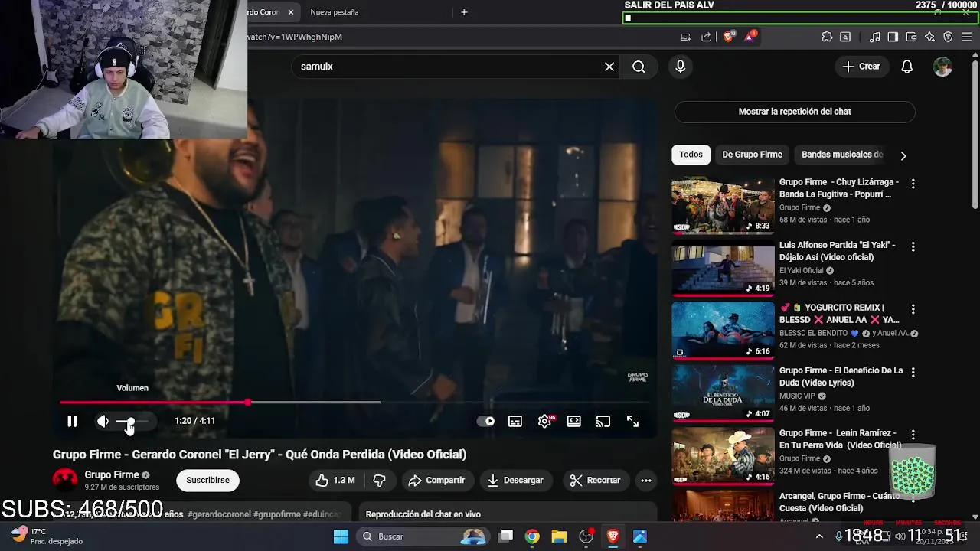Click the Descargar button
This screenshot has width=980, height=551.
point(515,480)
